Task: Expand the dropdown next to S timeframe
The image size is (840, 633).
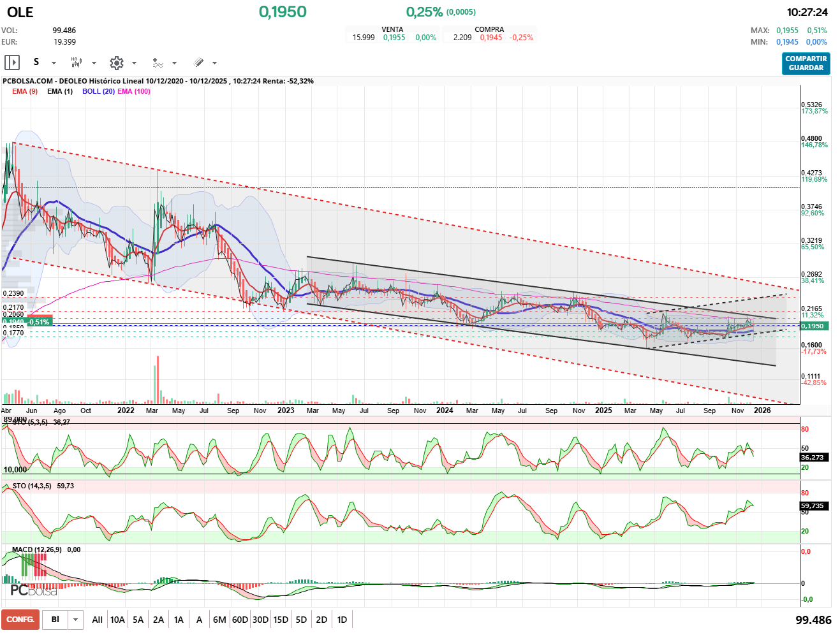Action: click(x=54, y=63)
